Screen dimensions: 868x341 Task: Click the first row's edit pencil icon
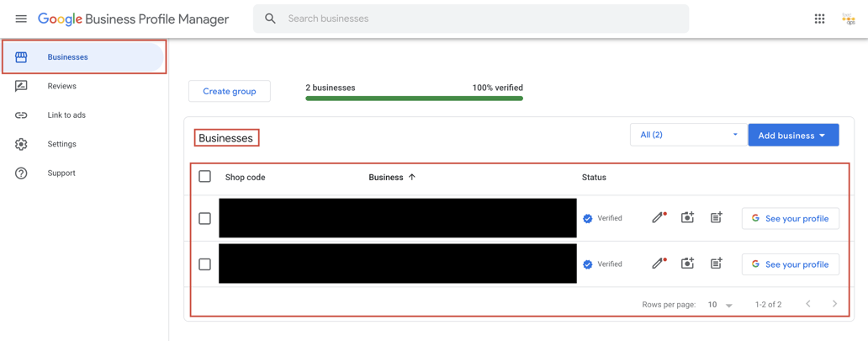(x=658, y=218)
